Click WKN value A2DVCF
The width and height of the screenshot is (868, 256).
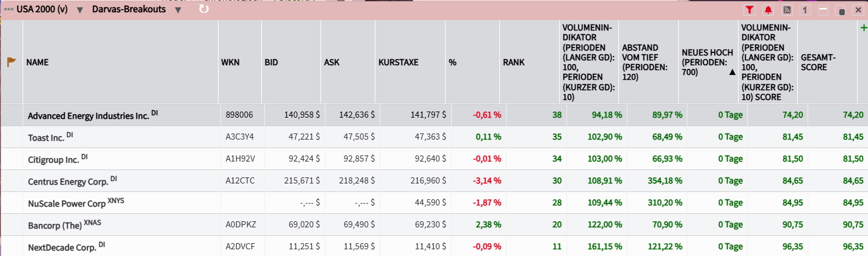240,246
